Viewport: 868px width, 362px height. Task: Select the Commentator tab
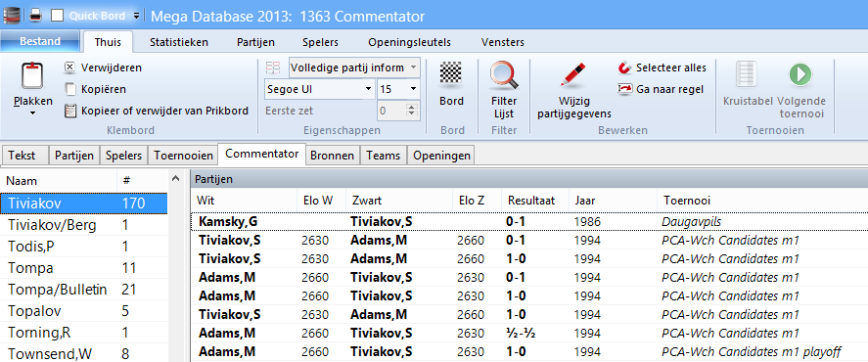tap(262, 155)
